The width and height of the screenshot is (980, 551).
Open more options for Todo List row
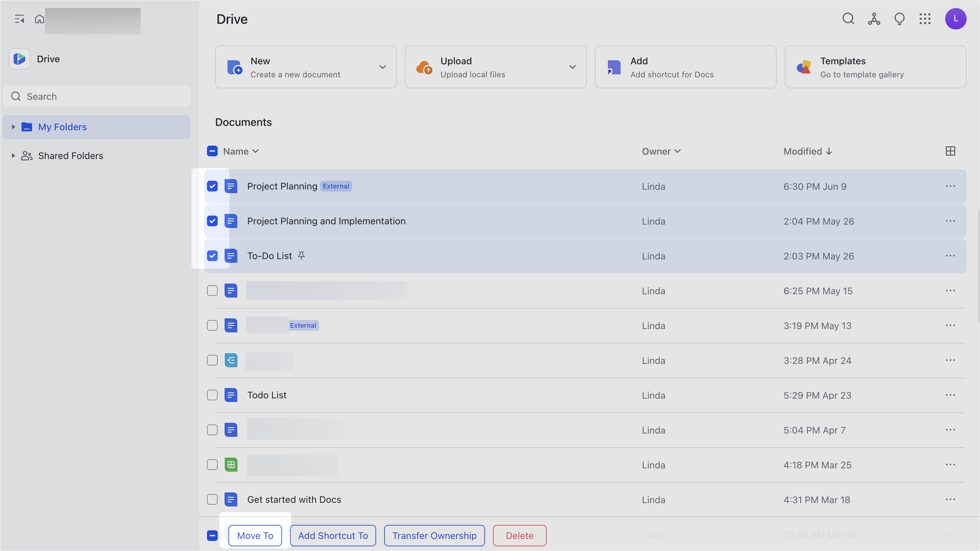point(950,395)
